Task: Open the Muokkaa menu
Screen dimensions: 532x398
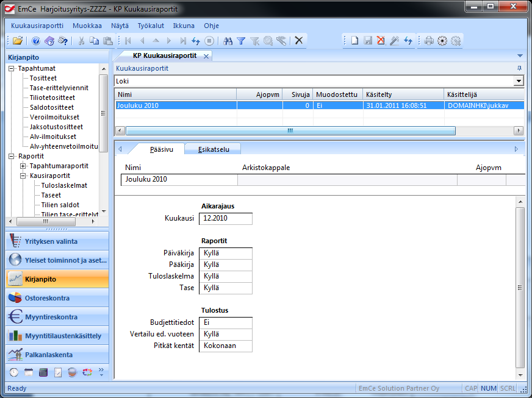Action: (87, 26)
